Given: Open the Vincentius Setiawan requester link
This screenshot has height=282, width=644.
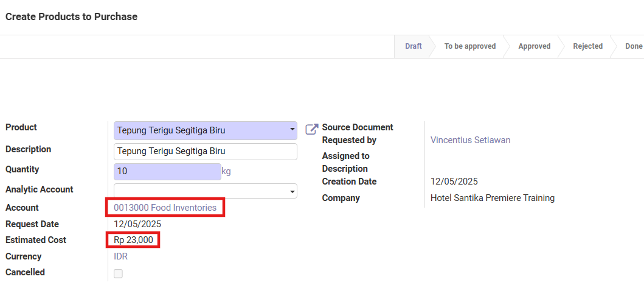Looking at the screenshot, I should point(470,140).
